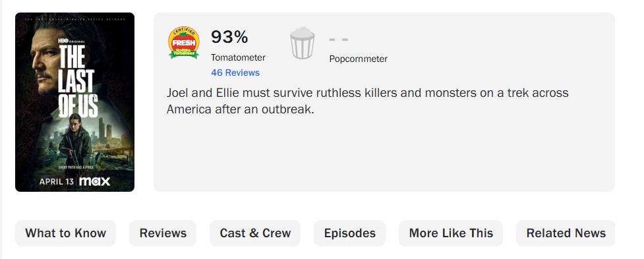
Task: Click the Popcornmeter label
Action: (359, 59)
